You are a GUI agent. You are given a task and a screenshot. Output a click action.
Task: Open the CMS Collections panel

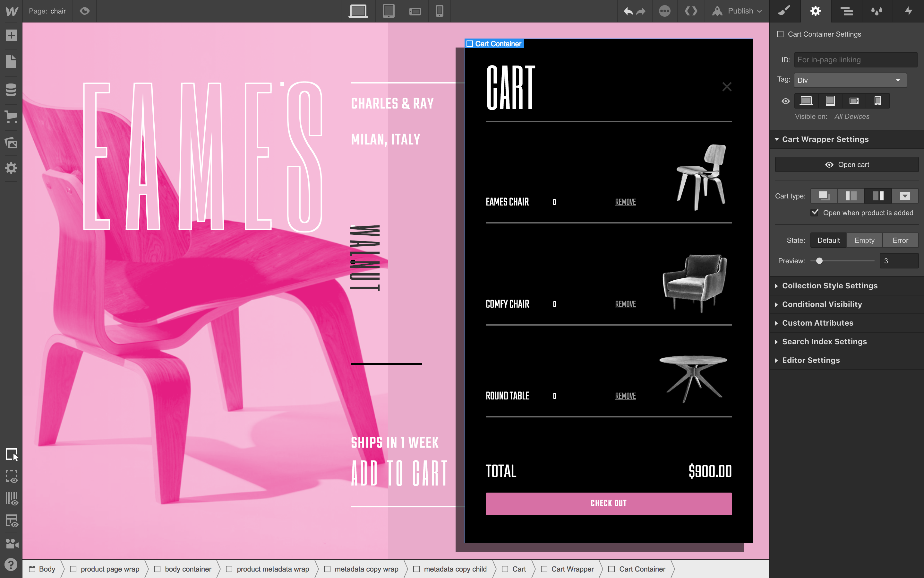(11, 90)
